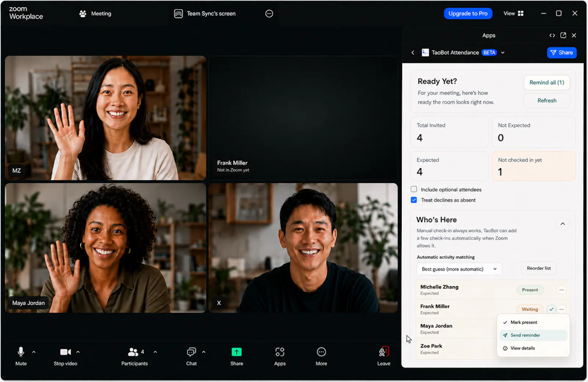Viewport: 588px width, 382px height.
Task: Open the Participants panel
Action: (135, 356)
